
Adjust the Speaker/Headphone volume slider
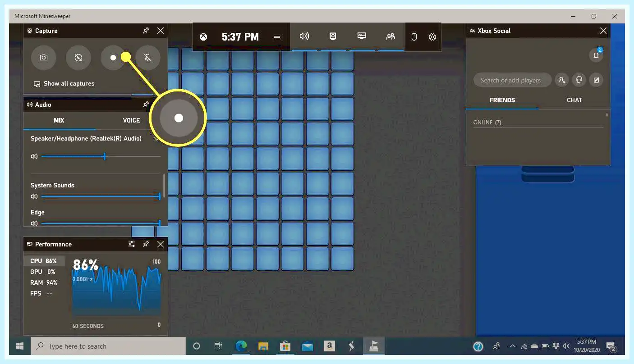[101, 156]
